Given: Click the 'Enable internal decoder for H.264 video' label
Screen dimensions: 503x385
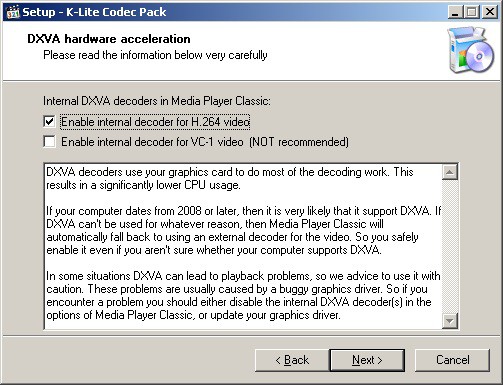Looking at the screenshot, I should coord(155,122).
